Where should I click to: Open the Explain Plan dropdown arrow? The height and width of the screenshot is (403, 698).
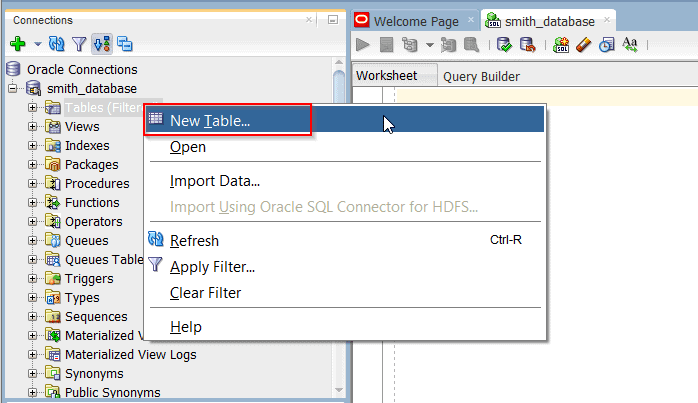[430, 45]
